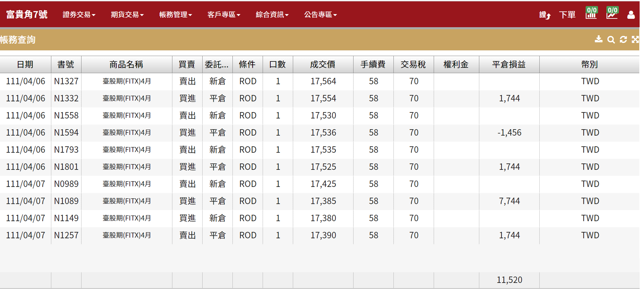Click the -1,456 loss value
644x296 pixels.
point(509,133)
